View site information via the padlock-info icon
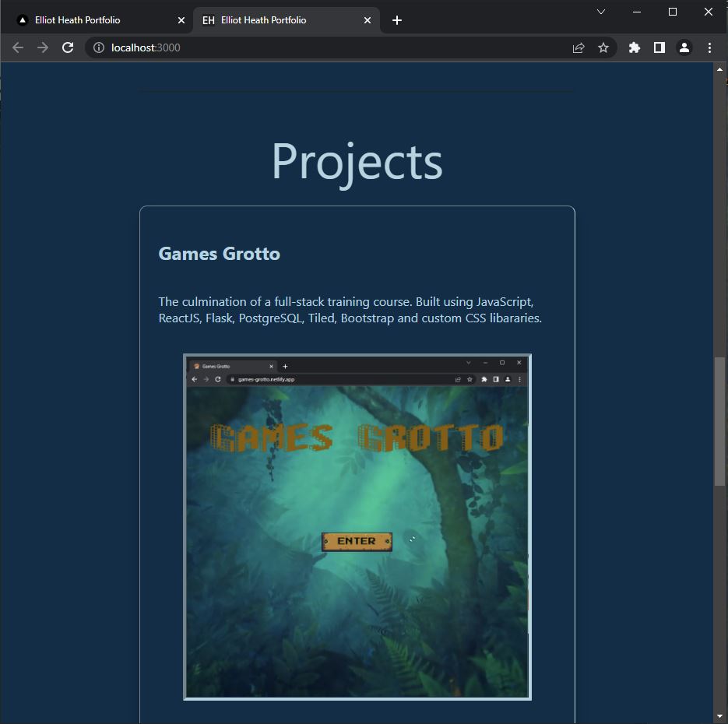 pos(98,47)
